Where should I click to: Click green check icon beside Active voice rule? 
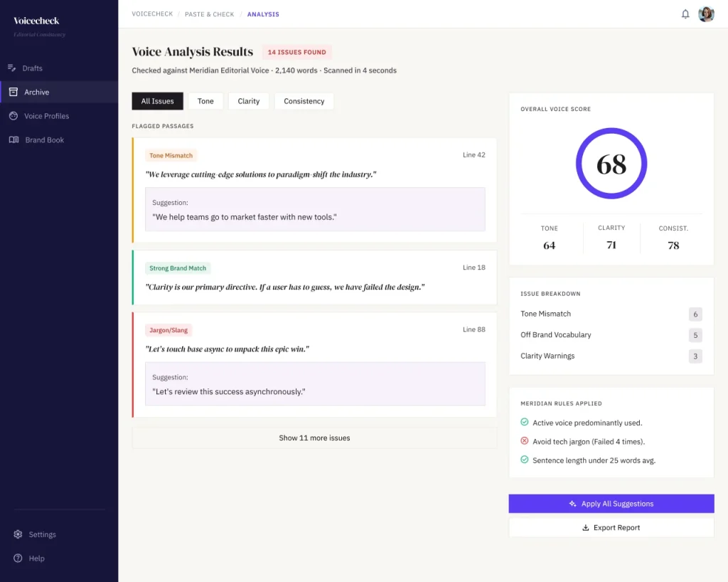pyautogui.click(x=524, y=422)
